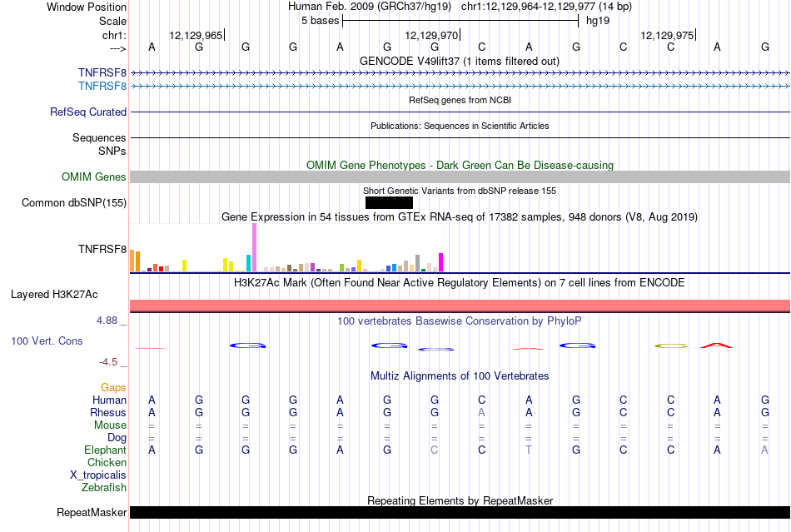Image resolution: width=791 pixels, height=532 pixels.
Task: Select the Human alignment row label
Action: (109, 400)
